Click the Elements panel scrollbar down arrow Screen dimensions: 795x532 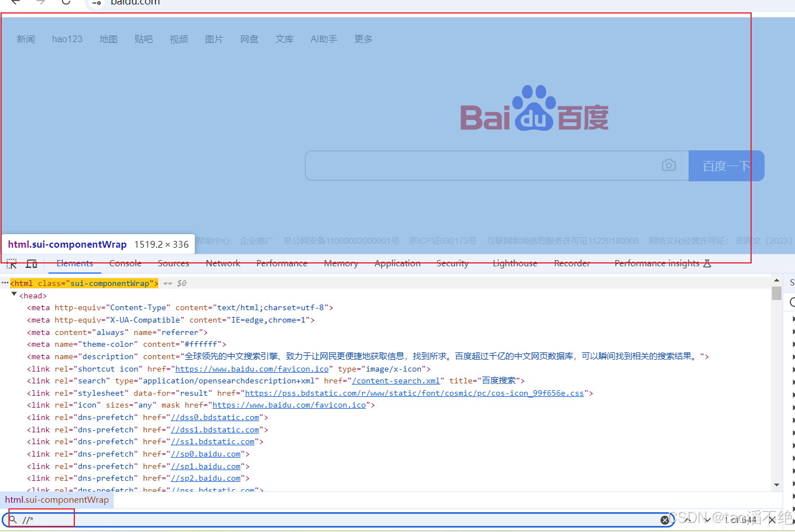point(777,485)
